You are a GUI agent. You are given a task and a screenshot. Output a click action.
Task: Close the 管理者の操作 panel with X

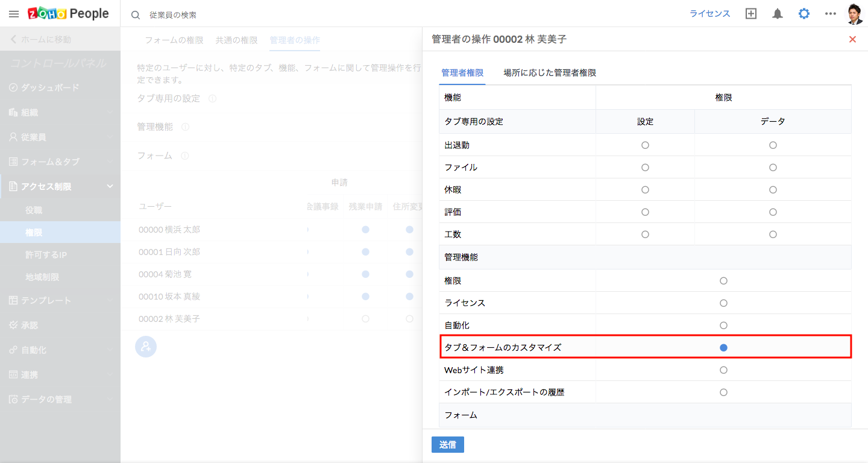[852, 39]
